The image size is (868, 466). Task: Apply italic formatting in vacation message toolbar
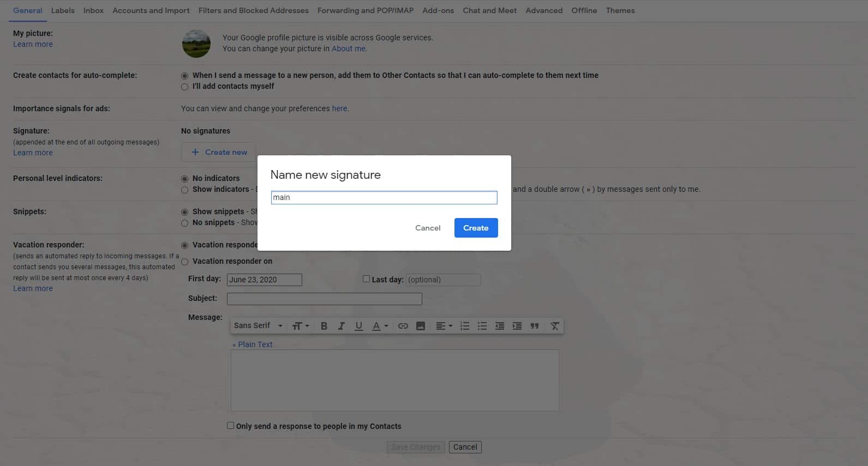click(342, 326)
